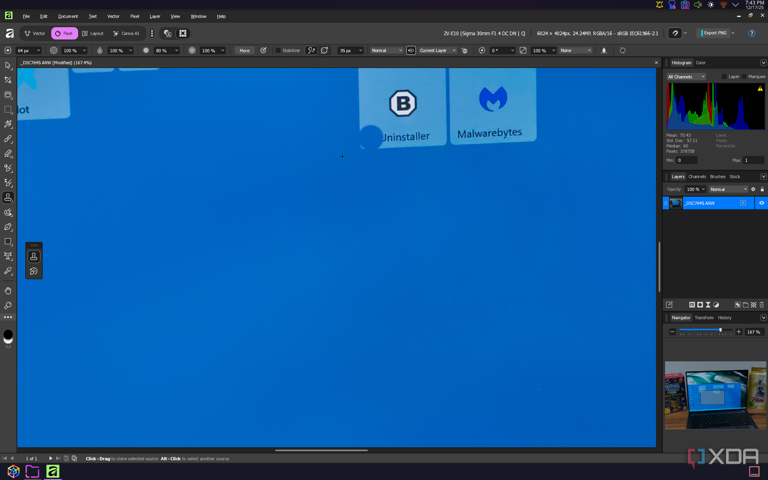Open the All Channels dropdown in Histogram
768x480 pixels.
686,76
